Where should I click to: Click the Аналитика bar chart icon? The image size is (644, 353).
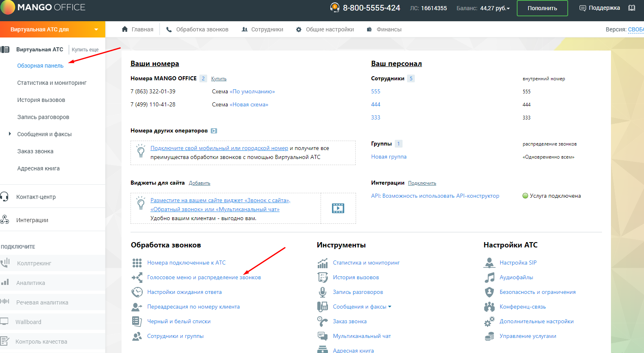5,282
